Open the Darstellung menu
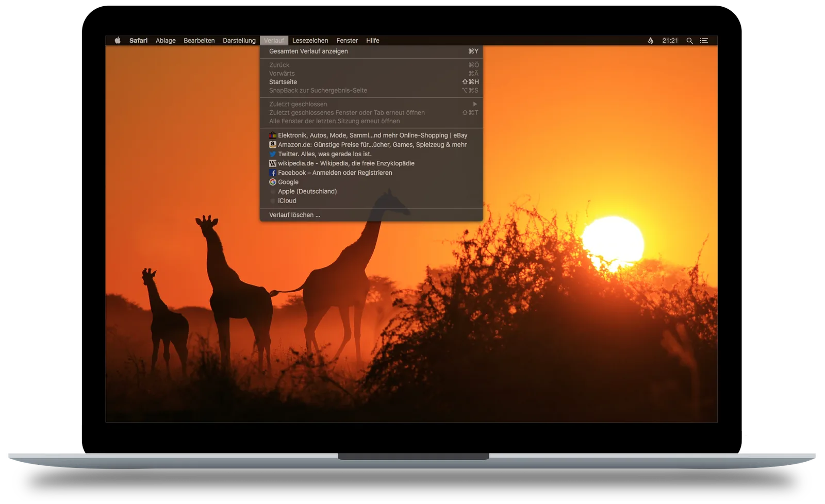The width and height of the screenshot is (825, 504). 239,40
